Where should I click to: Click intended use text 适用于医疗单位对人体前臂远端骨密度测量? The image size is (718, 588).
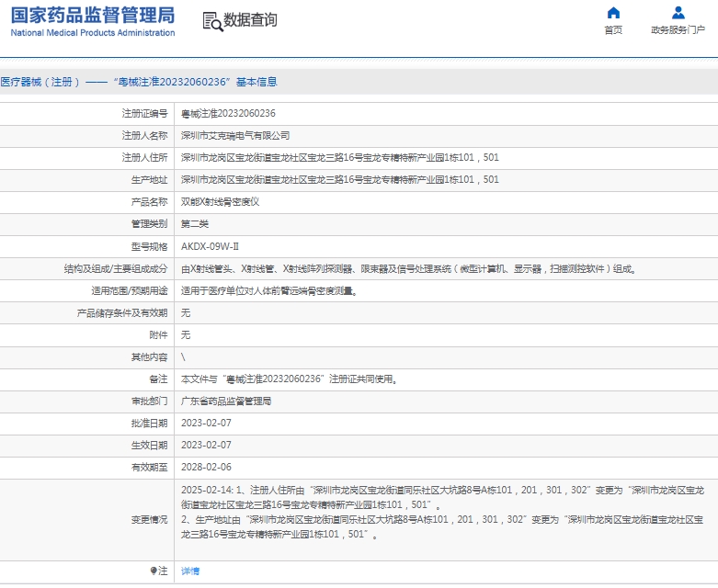[269, 290]
